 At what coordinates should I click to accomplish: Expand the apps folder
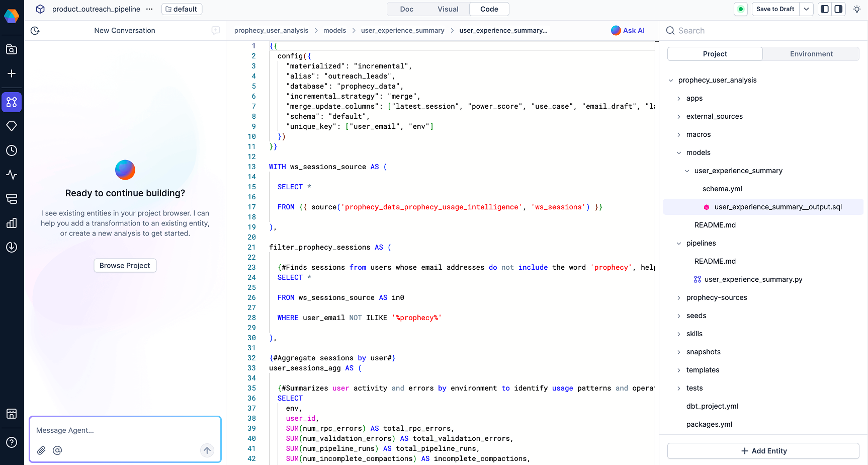(x=679, y=99)
